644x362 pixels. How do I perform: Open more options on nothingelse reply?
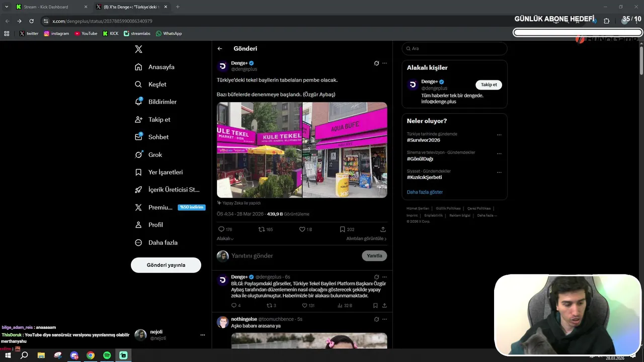click(x=384, y=319)
